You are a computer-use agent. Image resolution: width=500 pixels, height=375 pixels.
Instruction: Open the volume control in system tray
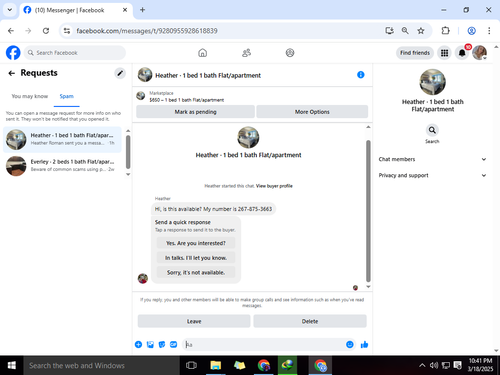(434, 366)
